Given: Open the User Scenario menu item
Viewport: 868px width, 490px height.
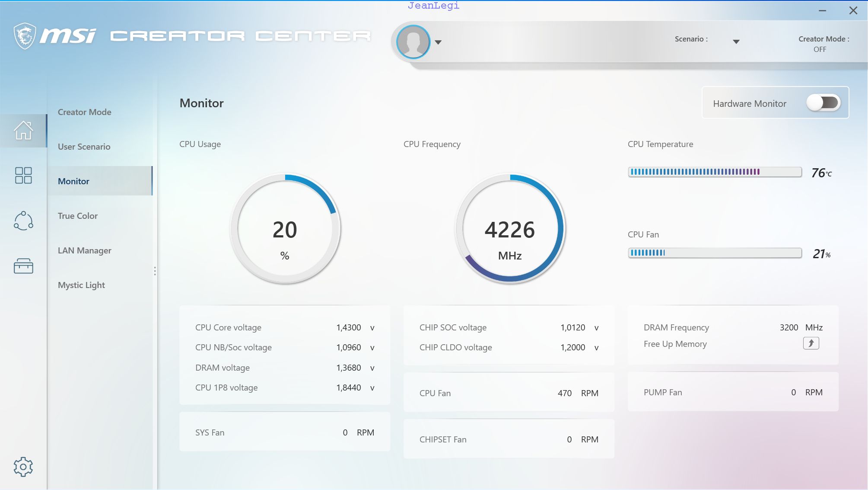Looking at the screenshot, I should [84, 147].
